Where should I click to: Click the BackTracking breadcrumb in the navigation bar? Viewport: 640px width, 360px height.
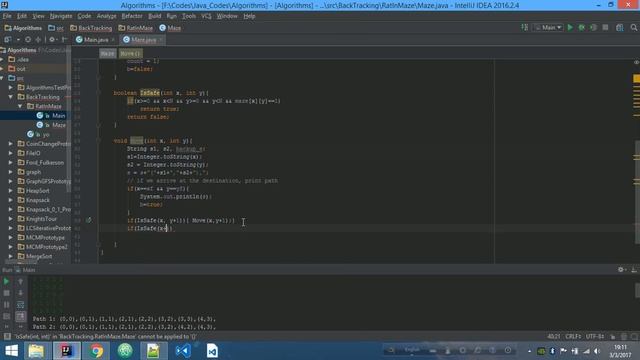91,28
